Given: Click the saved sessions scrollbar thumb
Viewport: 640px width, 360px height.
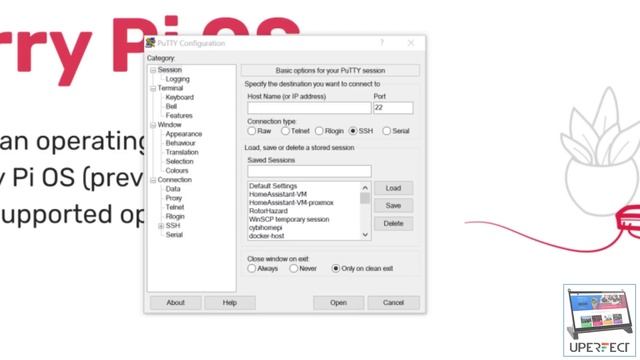Looking at the screenshot, I should 365,198.
